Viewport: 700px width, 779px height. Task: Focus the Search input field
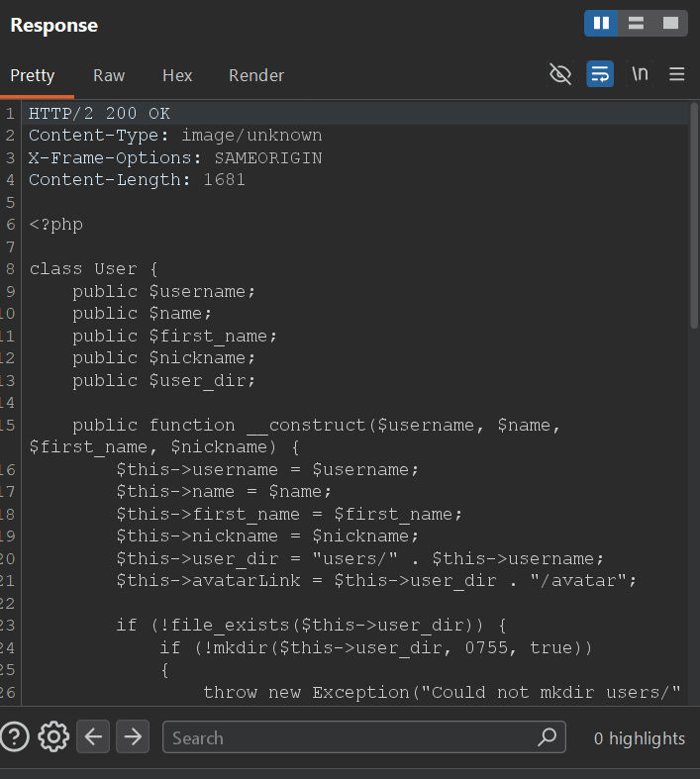point(363,737)
